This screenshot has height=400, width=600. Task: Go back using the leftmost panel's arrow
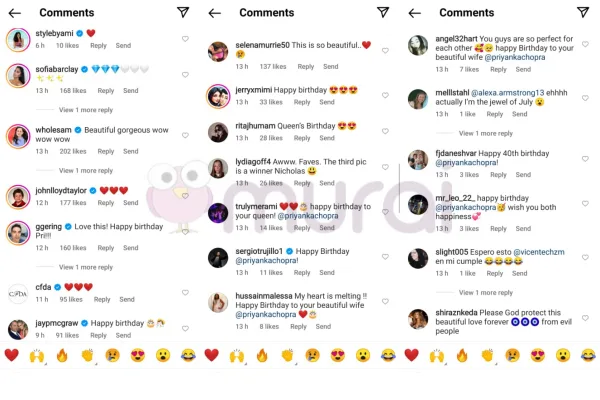pyautogui.click(x=15, y=13)
